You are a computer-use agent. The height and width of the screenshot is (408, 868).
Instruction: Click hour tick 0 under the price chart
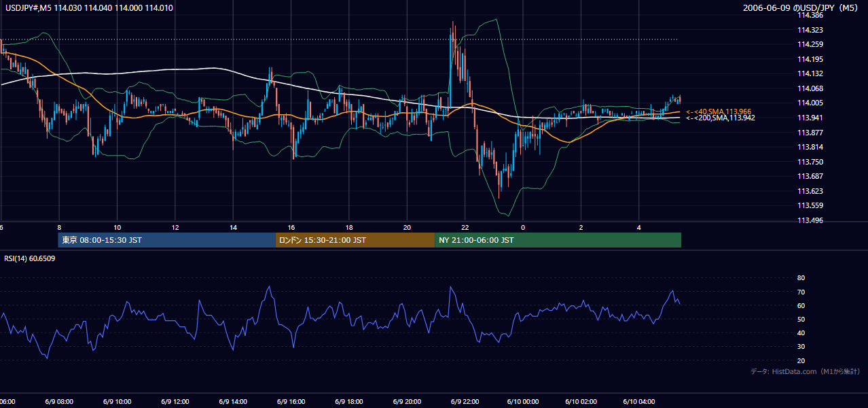[523, 227]
